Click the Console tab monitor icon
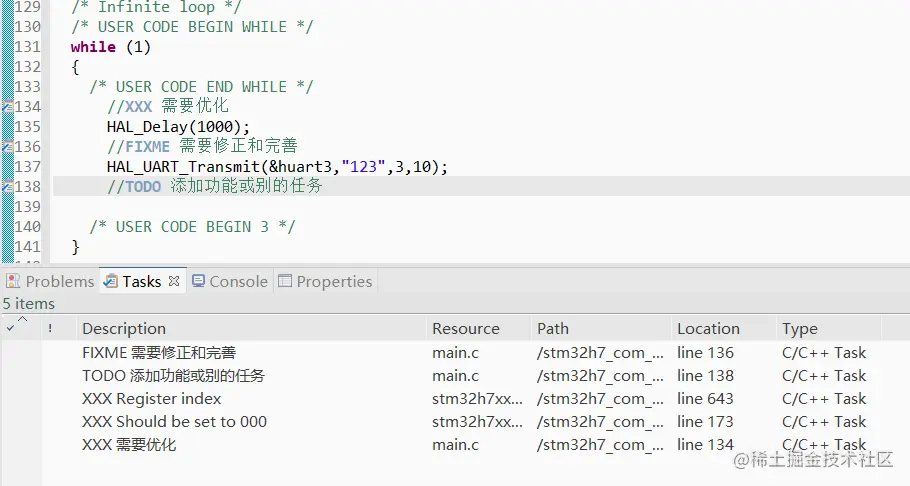Screen dimensions: 910x486 pos(198,281)
